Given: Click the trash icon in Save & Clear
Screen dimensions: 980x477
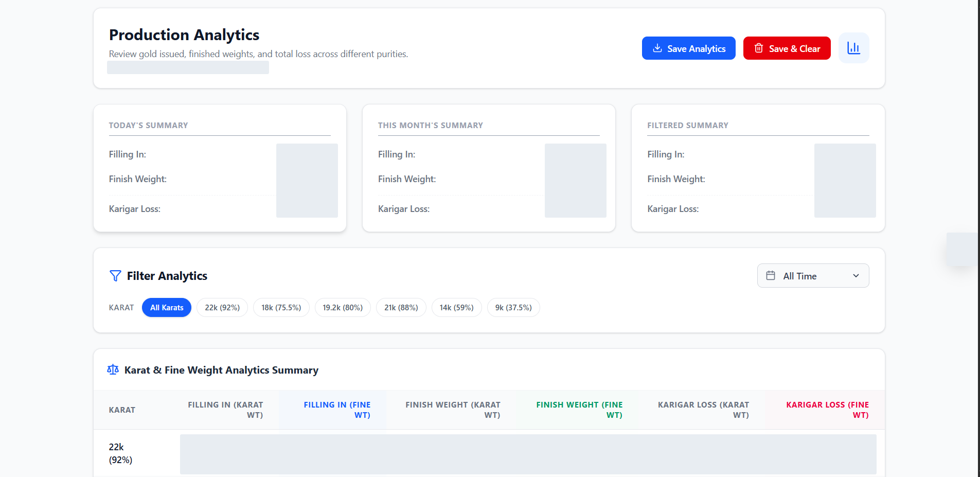Looking at the screenshot, I should point(758,48).
